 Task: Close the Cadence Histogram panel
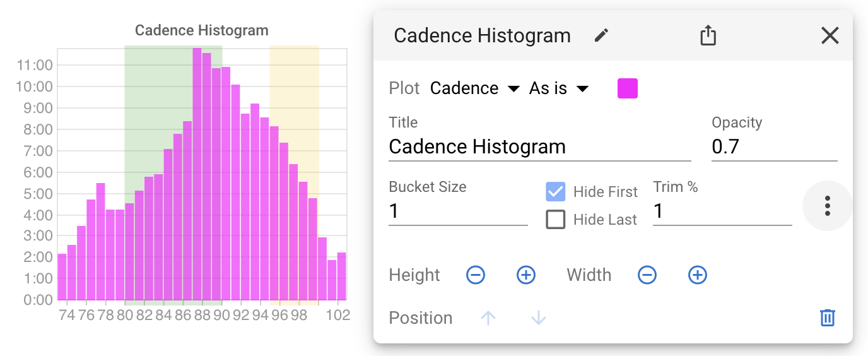pyautogui.click(x=830, y=35)
